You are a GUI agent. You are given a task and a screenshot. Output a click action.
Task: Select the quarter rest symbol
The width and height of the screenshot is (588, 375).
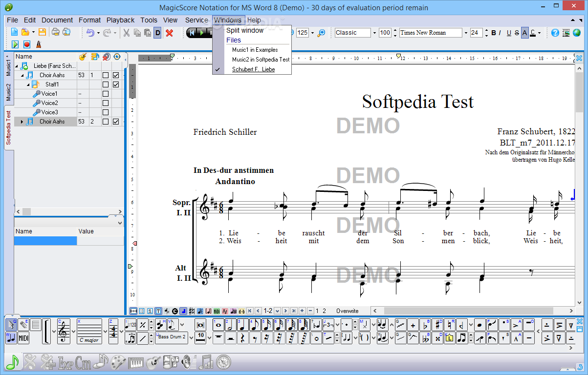click(x=243, y=338)
